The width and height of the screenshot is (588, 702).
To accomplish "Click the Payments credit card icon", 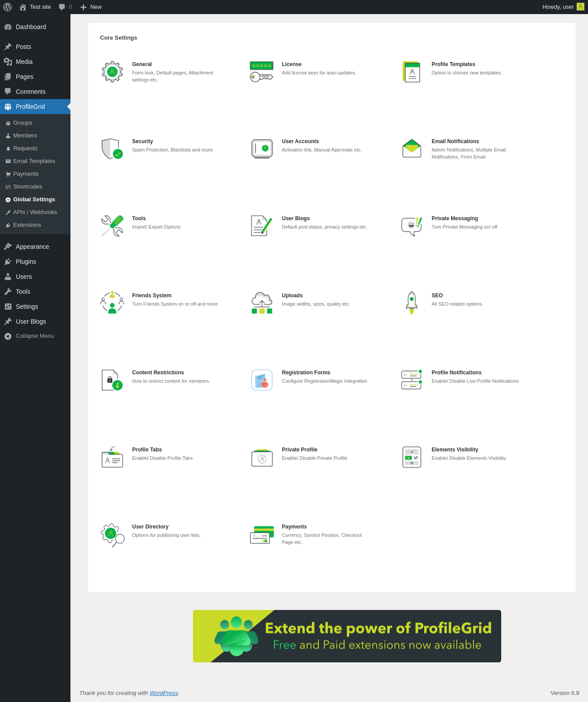I will pos(262,535).
